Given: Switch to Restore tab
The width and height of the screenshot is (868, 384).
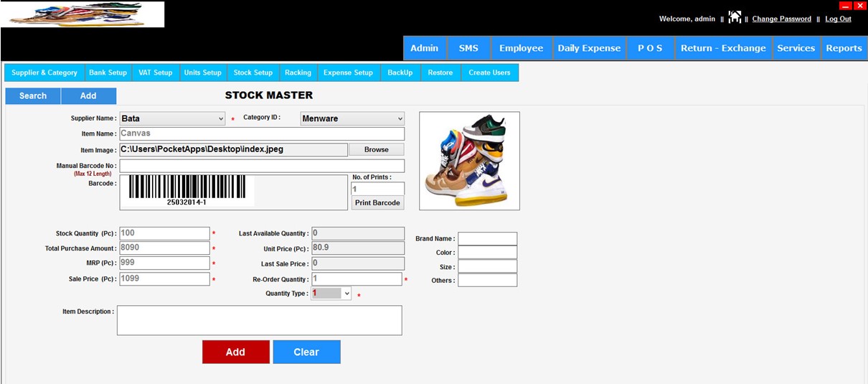Looking at the screenshot, I should (440, 72).
